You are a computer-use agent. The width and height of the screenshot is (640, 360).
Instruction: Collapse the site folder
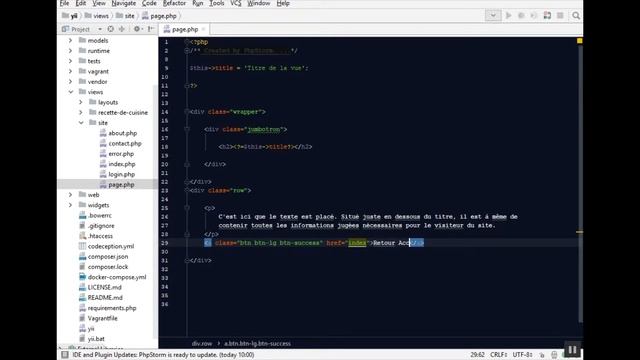pos(81,122)
